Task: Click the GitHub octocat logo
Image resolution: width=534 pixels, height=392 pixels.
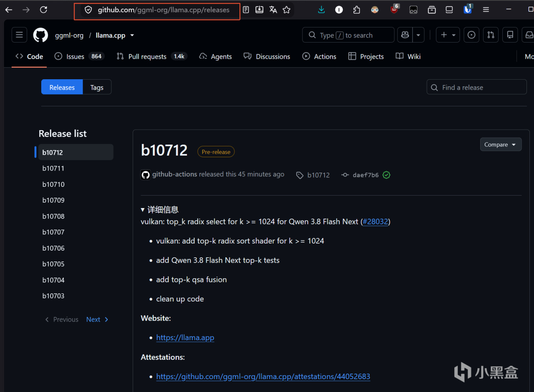Action: click(40, 35)
